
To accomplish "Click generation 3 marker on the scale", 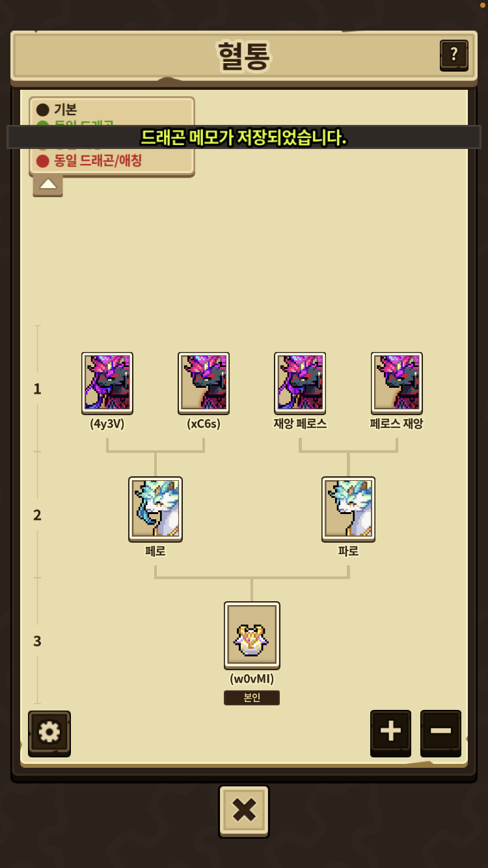I will coord(37,642).
